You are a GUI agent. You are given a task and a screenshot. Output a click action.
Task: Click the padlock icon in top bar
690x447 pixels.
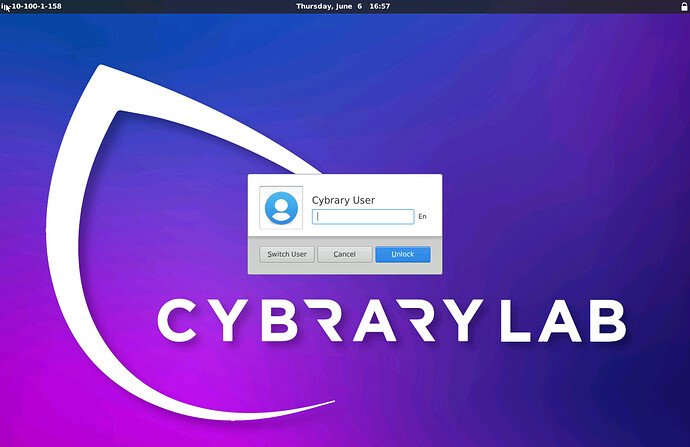pos(683,6)
